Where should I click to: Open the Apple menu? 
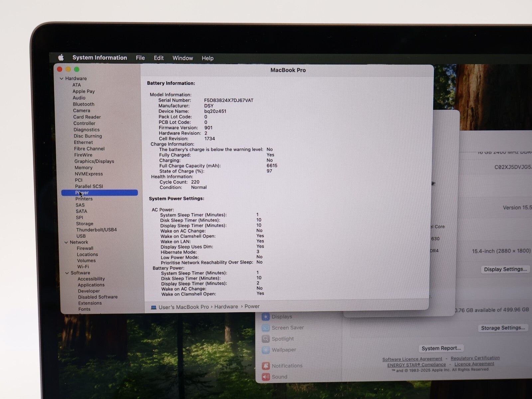tap(61, 58)
